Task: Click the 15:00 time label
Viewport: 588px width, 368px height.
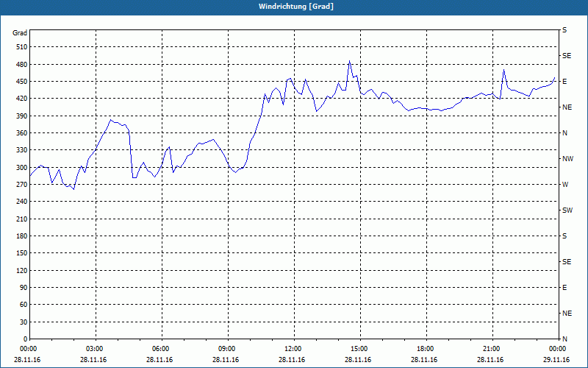Action: [358, 349]
